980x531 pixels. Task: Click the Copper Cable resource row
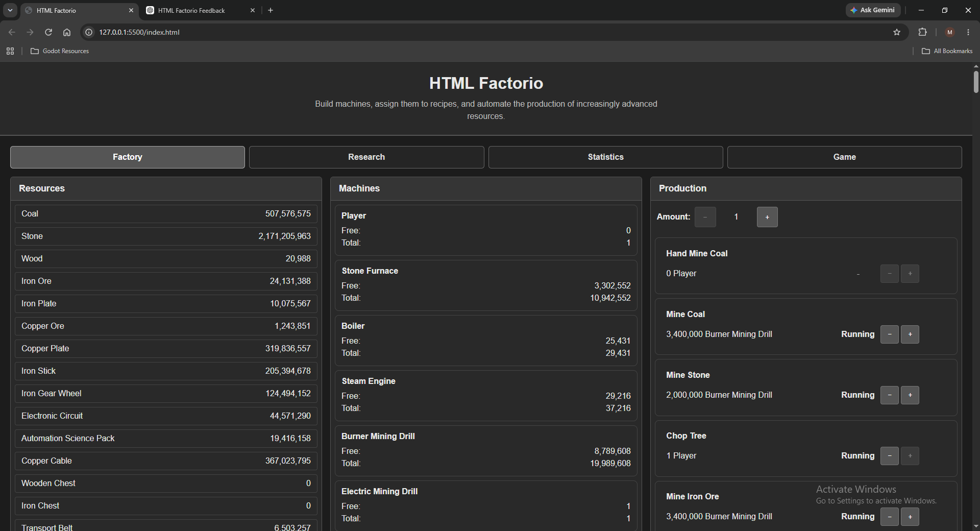166,461
